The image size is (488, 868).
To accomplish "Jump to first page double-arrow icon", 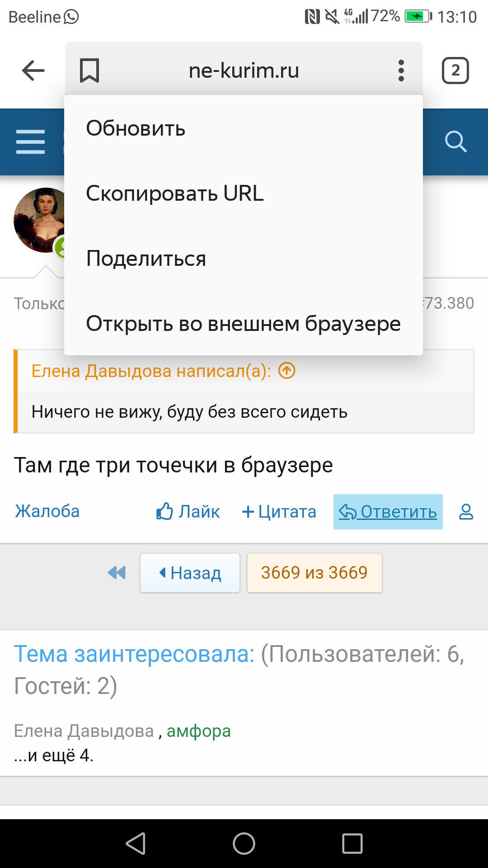I will point(117,573).
